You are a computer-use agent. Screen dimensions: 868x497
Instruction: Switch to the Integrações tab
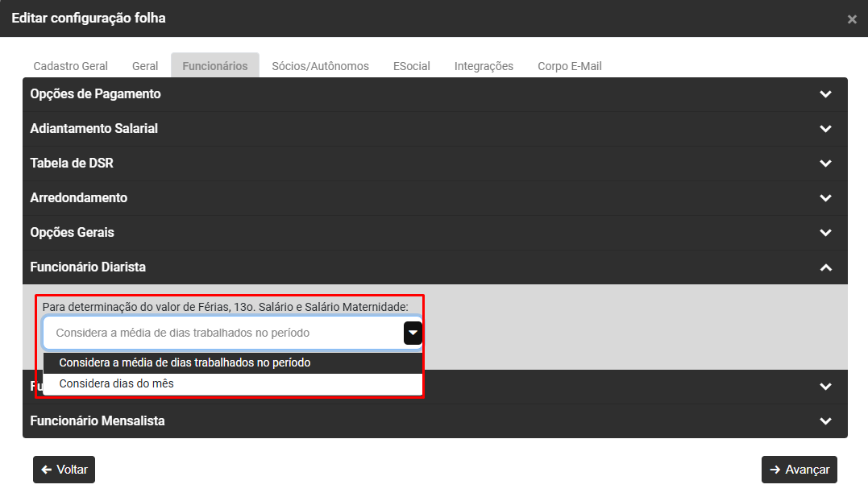tap(484, 66)
